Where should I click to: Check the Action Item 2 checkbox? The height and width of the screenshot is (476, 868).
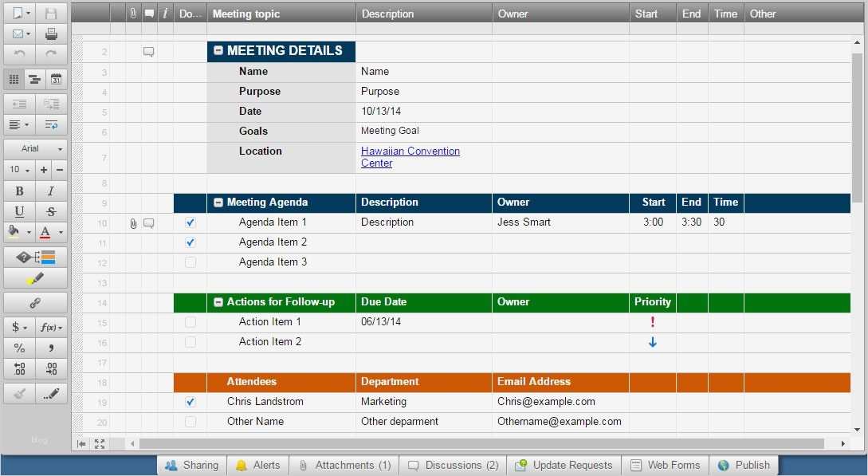190,342
